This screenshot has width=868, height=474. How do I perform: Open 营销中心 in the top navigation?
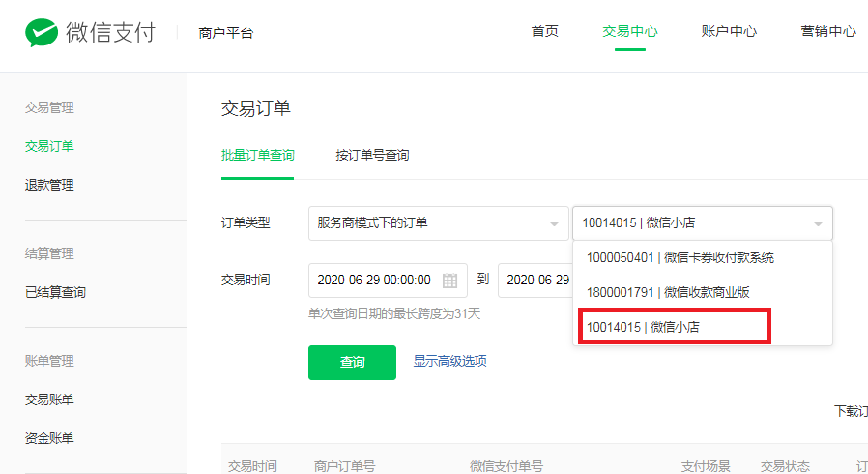828,32
